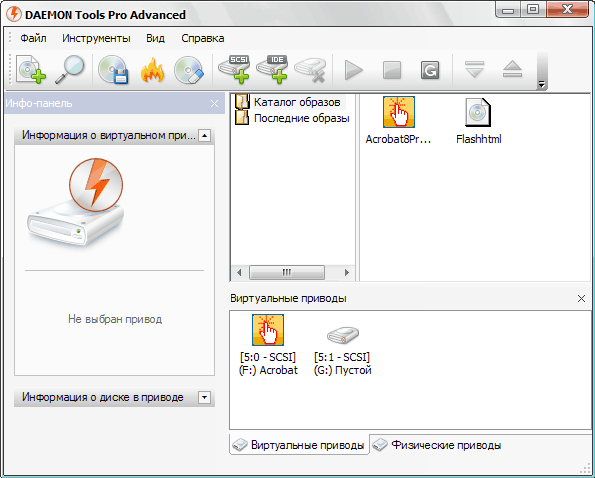Click the mount play button
The image size is (595, 478).
pos(353,70)
